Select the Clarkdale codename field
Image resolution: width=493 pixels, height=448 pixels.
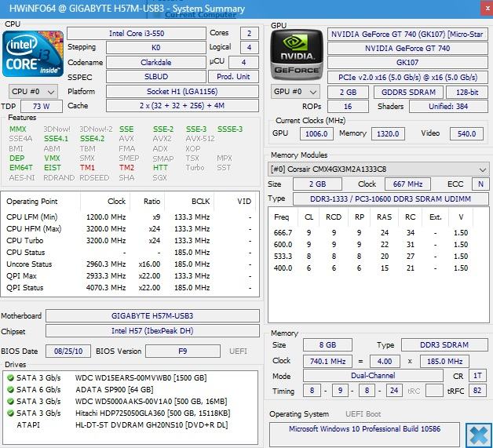(x=156, y=63)
